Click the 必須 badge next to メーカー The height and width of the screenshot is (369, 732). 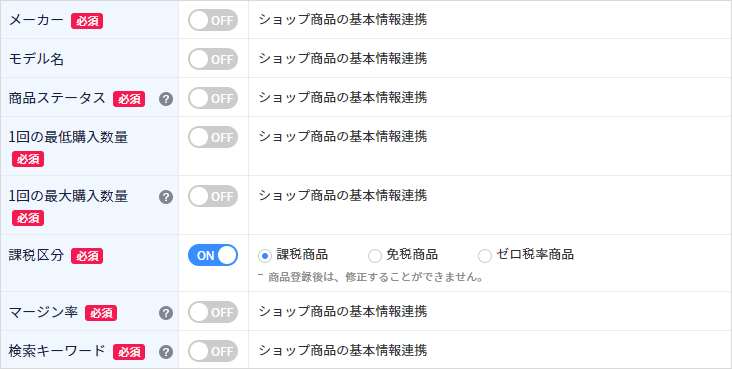[x=87, y=21]
